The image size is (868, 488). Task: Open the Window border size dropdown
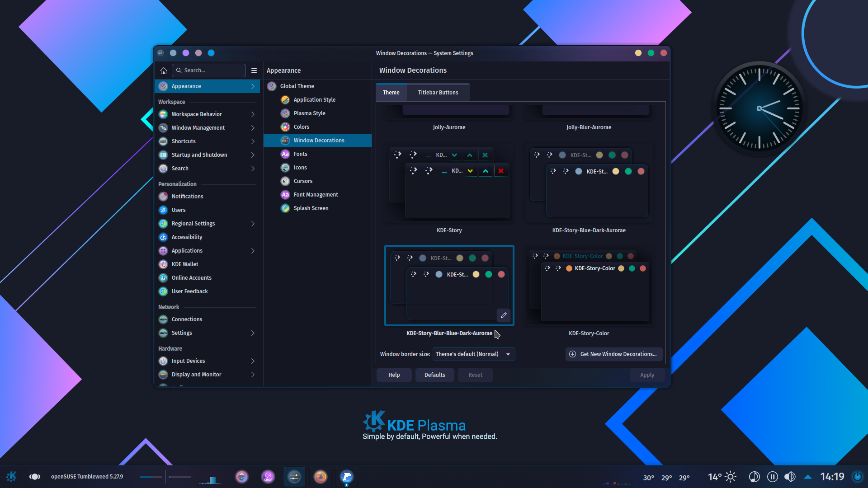tap(474, 354)
